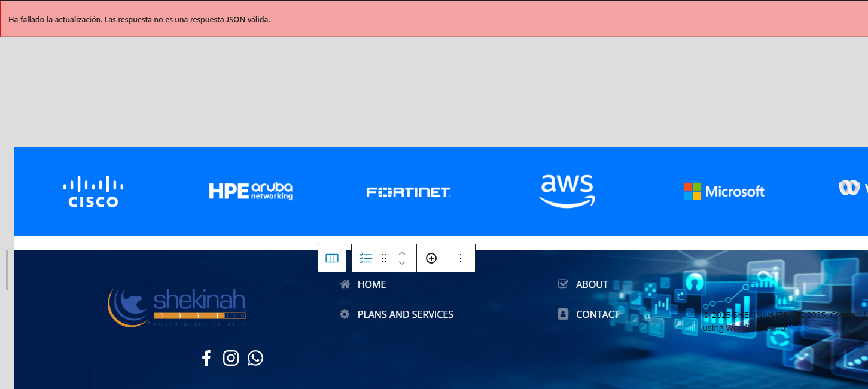This screenshot has width=868, height=389.
Task: Open the Kubio link in copyright text
Action: pyautogui.click(x=799, y=328)
